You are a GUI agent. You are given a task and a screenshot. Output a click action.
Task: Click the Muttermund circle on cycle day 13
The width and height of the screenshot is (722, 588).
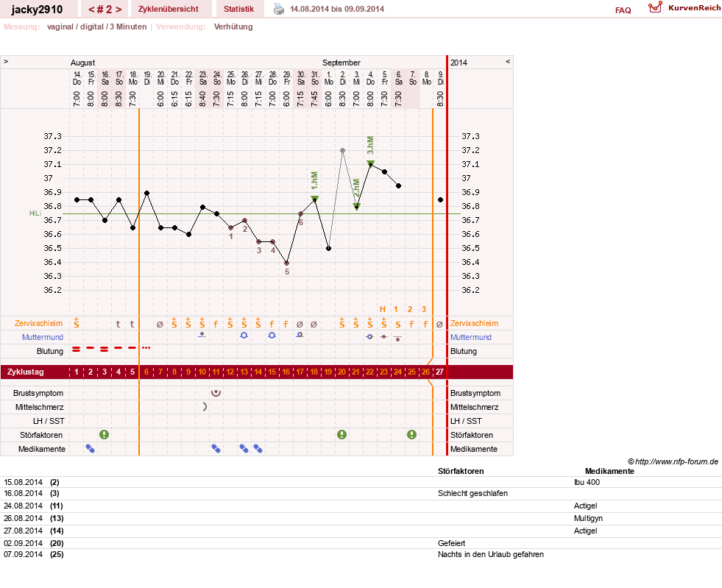pos(244,335)
